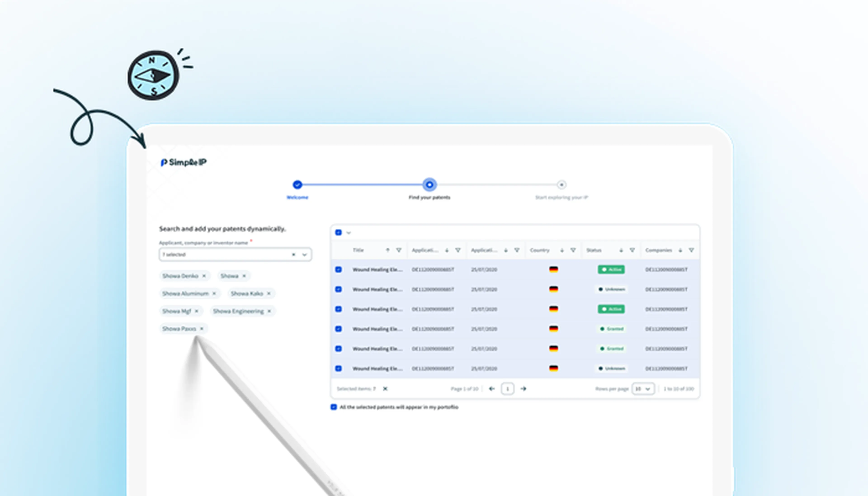Click the page number input field
The image size is (868, 496).
pos(507,389)
